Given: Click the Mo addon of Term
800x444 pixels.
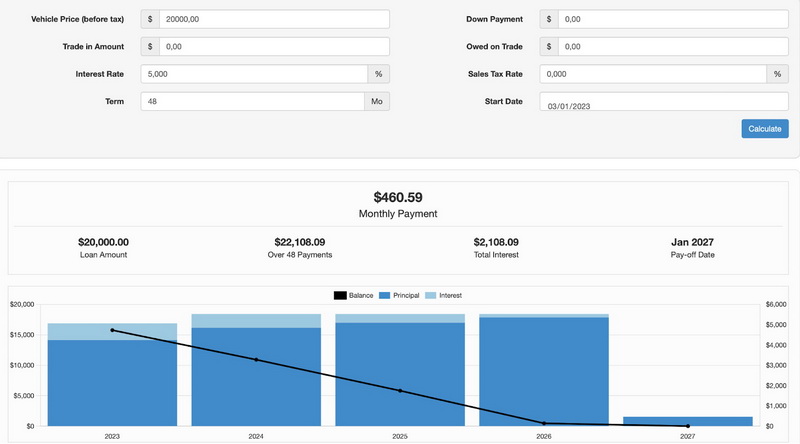Looking at the screenshot, I should 377,101.
